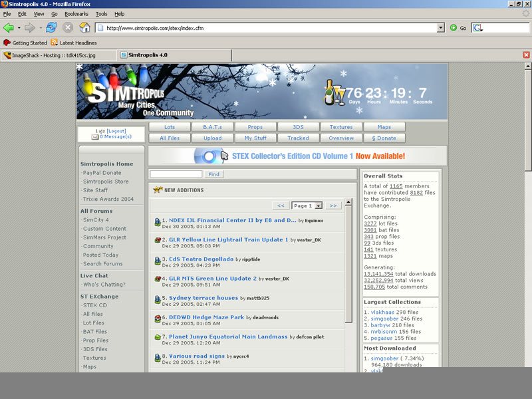Close the current tab with red X
The width and height of the screenshot is (532, 399).
pos(526,55)
